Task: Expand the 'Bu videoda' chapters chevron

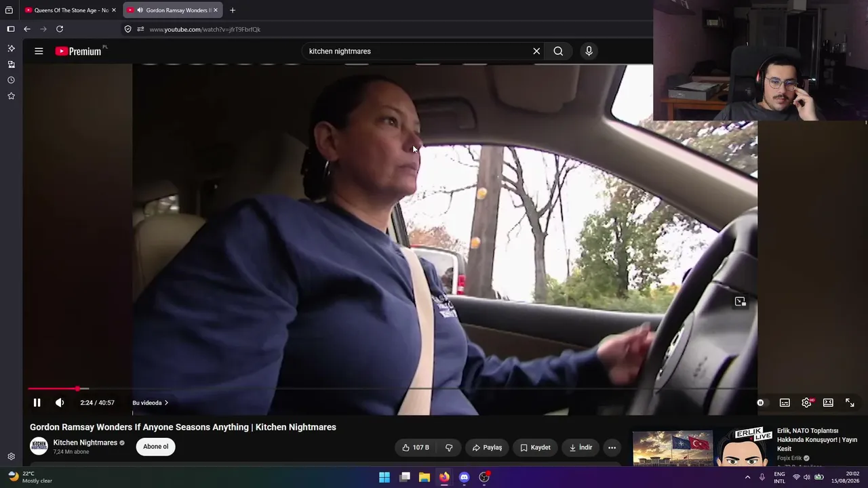Action: [x=166, y=403]
